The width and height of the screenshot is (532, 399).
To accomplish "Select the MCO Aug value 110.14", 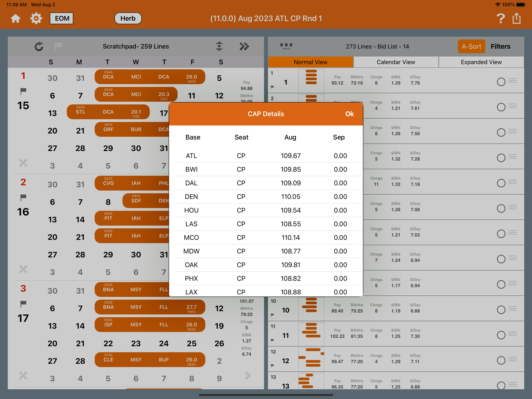I will 291,237.
